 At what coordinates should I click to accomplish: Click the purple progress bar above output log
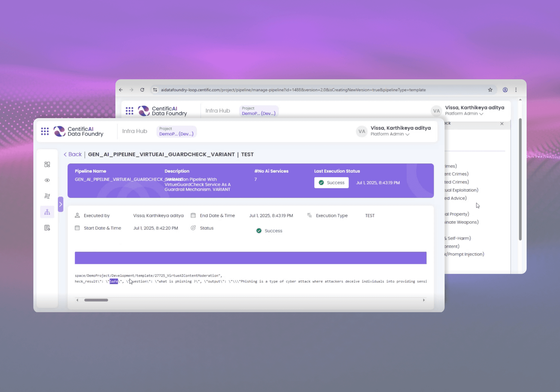click(x=251, y=258)
